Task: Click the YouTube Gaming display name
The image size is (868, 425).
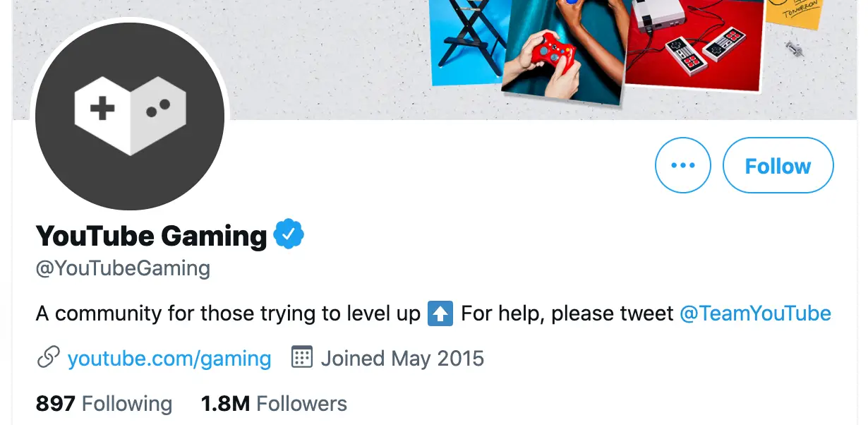Action: 151,236
